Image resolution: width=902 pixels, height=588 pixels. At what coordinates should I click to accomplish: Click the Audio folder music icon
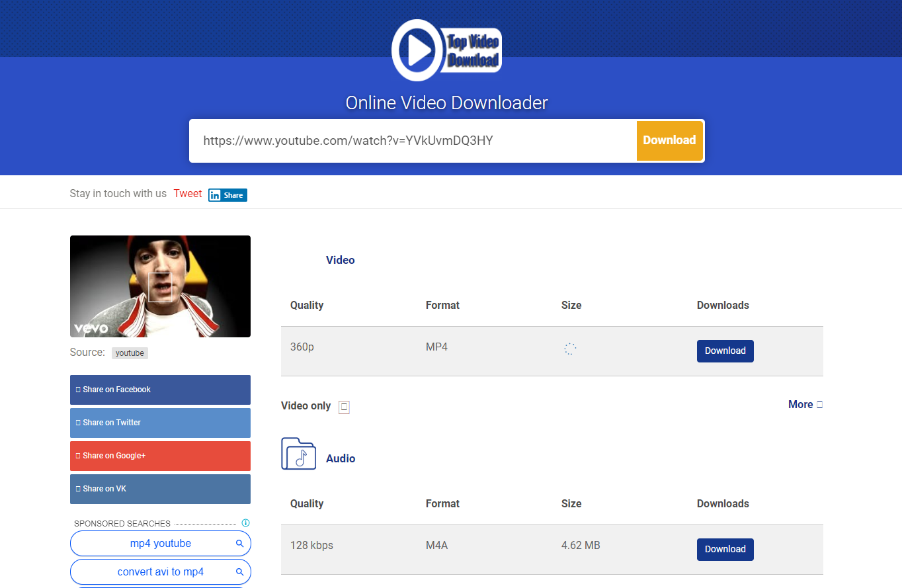(x=299, y=454)
